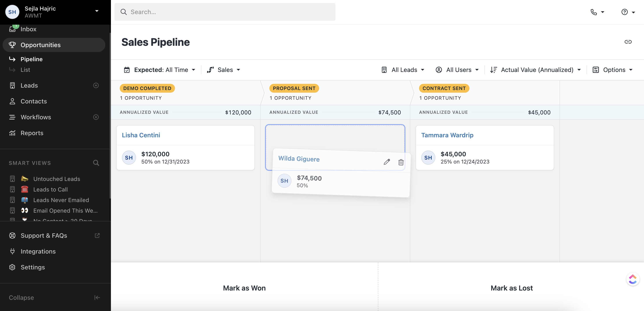This screenshot has width=644, height=311.
Task: Delete Wilda Giguere opportunity using trash icon
Action: [401, 162]
